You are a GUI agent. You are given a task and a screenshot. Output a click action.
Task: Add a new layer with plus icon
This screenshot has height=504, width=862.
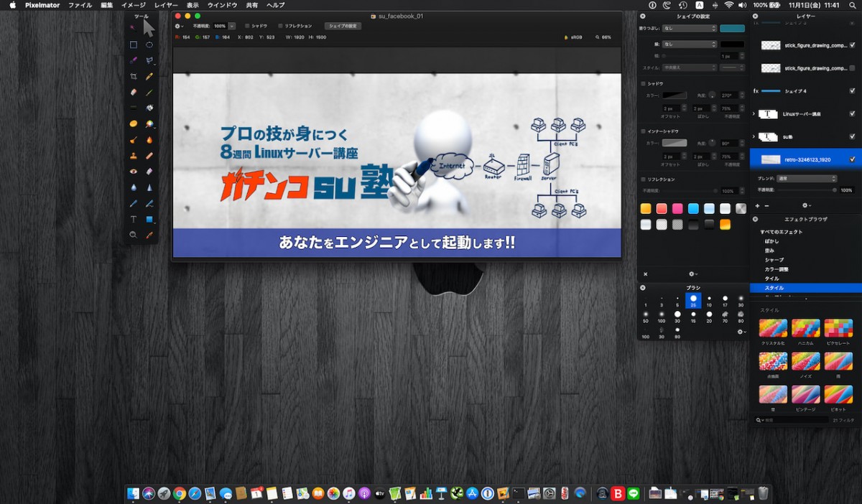(757, 205)
